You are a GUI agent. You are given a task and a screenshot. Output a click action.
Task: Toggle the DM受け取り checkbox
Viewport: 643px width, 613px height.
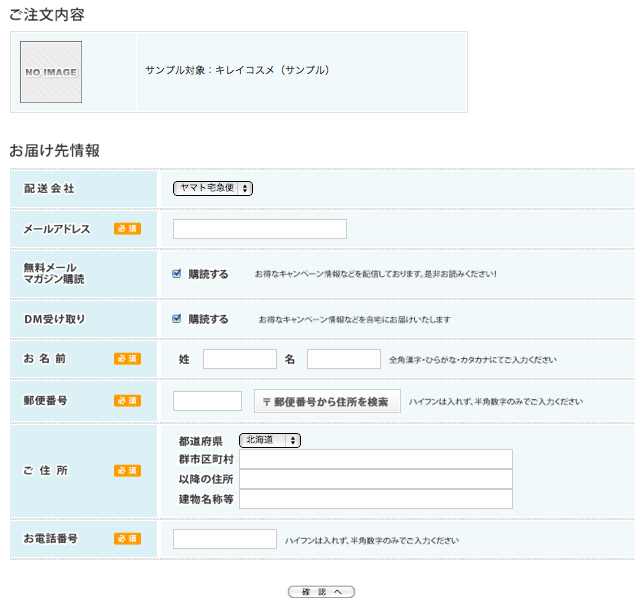(x=177, y=319)
